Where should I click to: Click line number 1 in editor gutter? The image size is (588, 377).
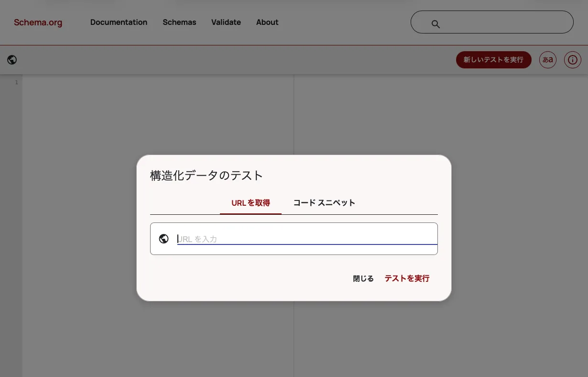click(16, 82)
